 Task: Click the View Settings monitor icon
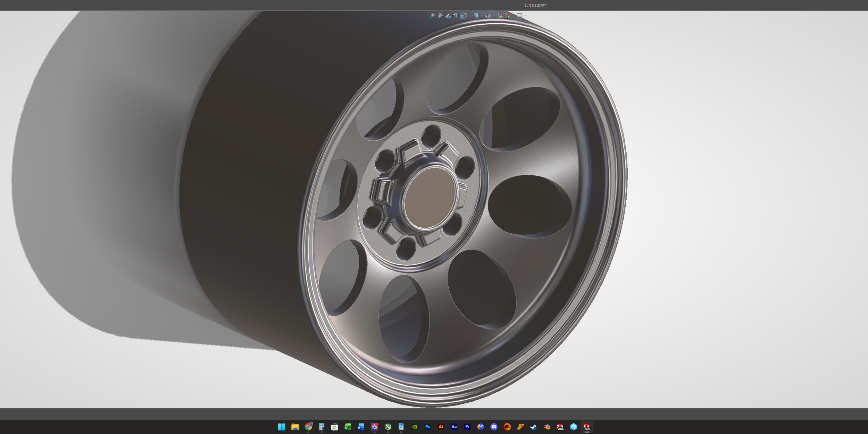coord(520,16)
